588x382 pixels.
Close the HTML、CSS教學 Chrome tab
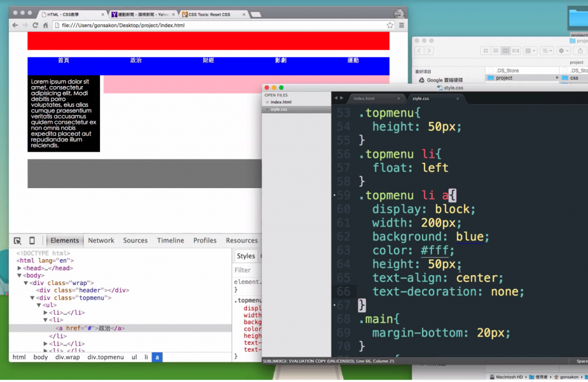click(103, 14)
